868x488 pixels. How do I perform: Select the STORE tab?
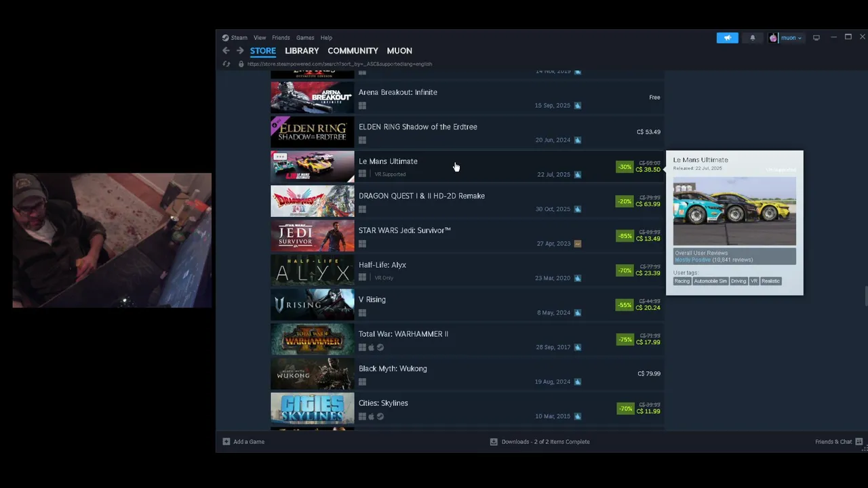[263, 51]
